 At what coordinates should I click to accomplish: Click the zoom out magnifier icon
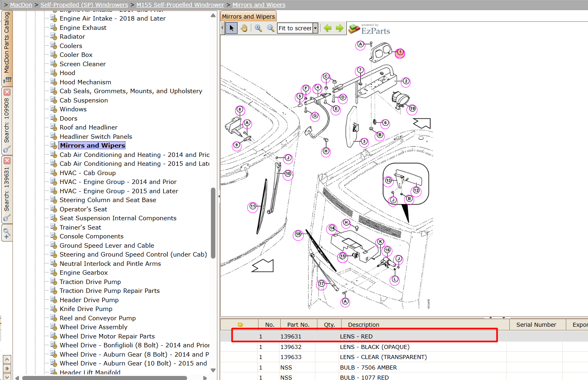271,28
